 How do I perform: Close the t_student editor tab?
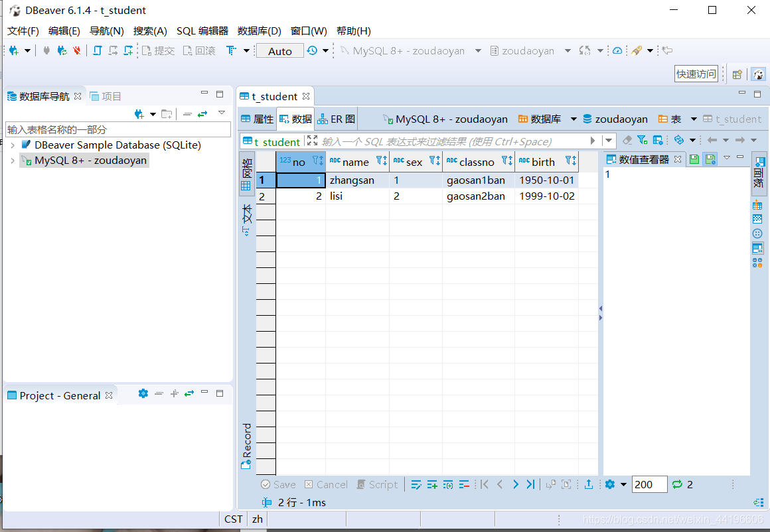click(x=306, y=96)
